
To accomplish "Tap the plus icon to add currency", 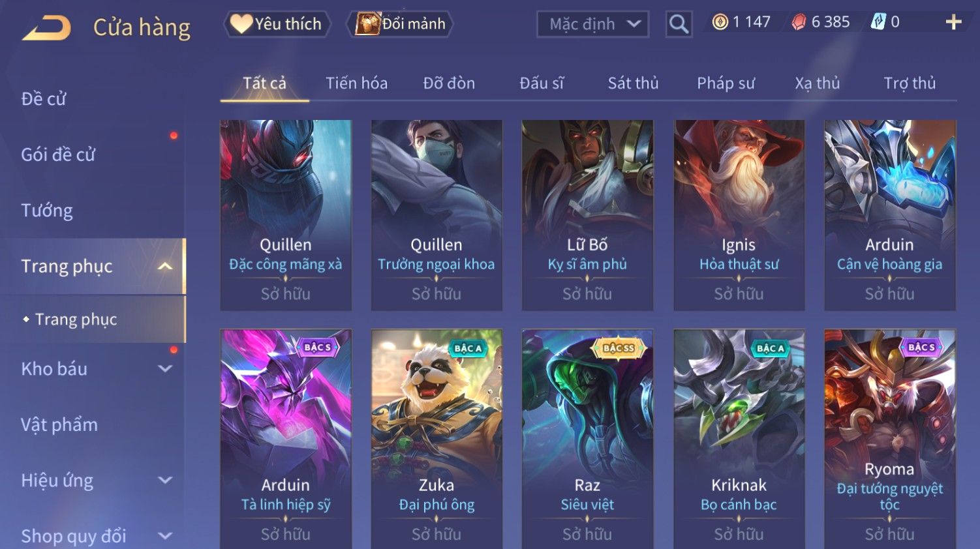I will click(x=953, y=22).
